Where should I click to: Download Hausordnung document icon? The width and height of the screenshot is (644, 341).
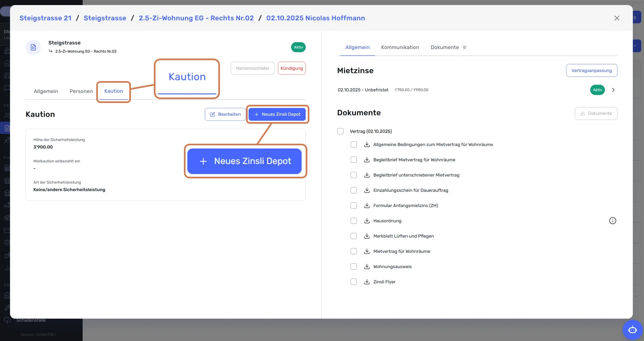coord(367,221)
